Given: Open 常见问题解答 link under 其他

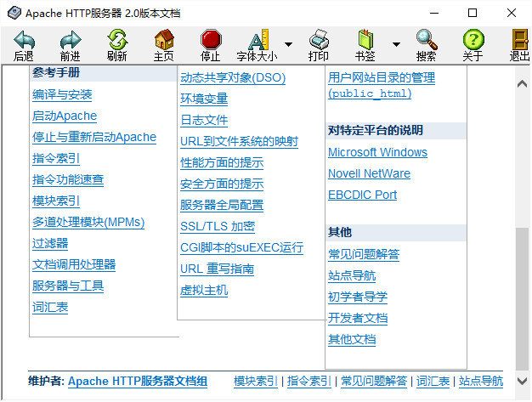Looking at the screenshot, I should (364, 254).
